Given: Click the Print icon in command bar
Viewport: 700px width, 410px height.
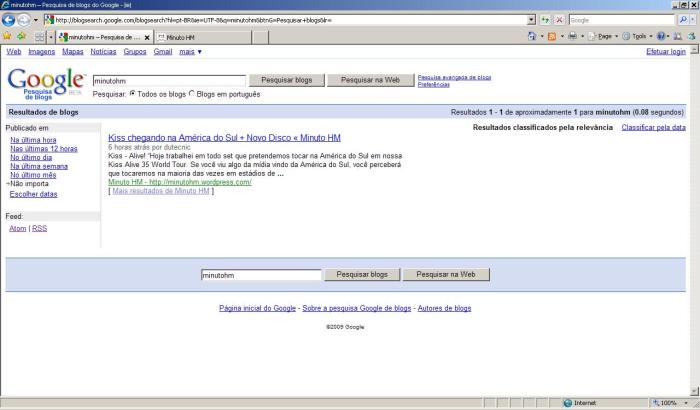Looking at the screenshot, I should point(572,36).
